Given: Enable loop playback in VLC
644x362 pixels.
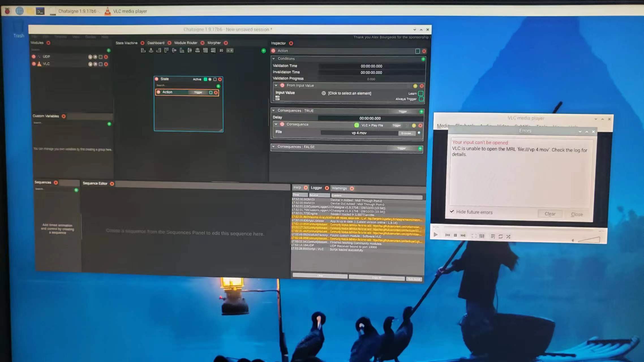Looking at the screenshot, I should tap(501, 236).
